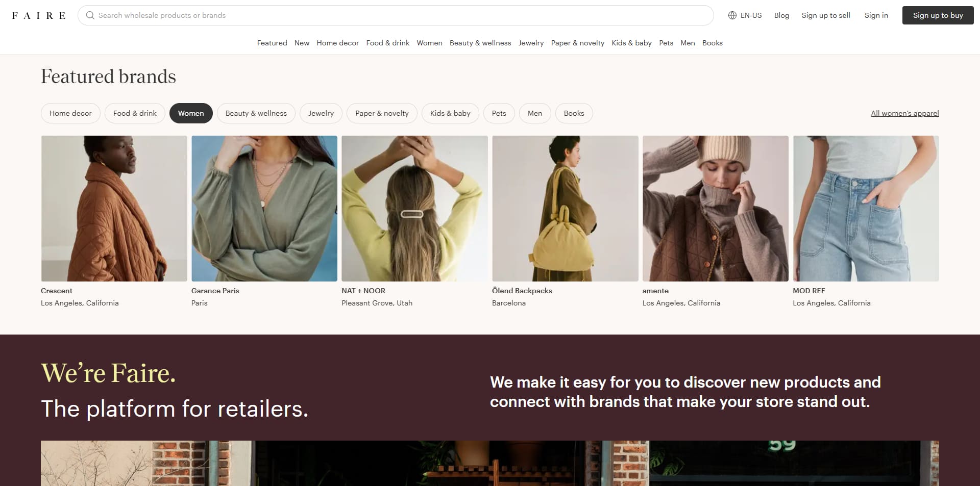
Task: Select the Men featured brands pill
Action: (535, 113)
